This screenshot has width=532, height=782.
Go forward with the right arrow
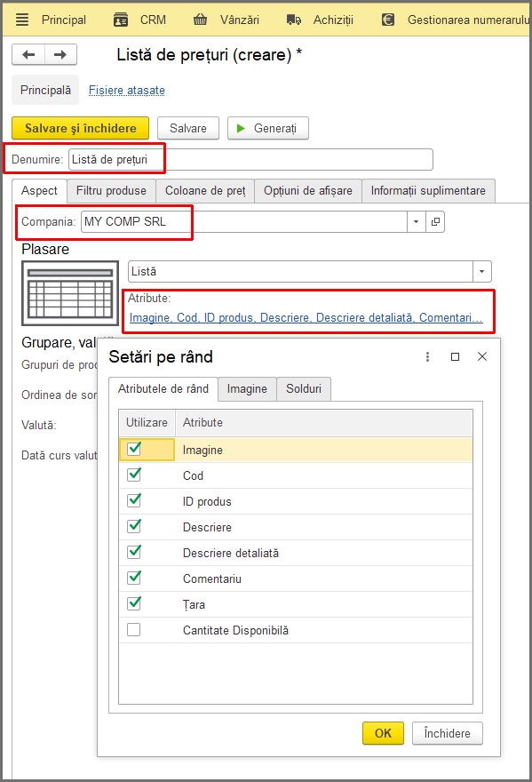[x=60, y=54]
